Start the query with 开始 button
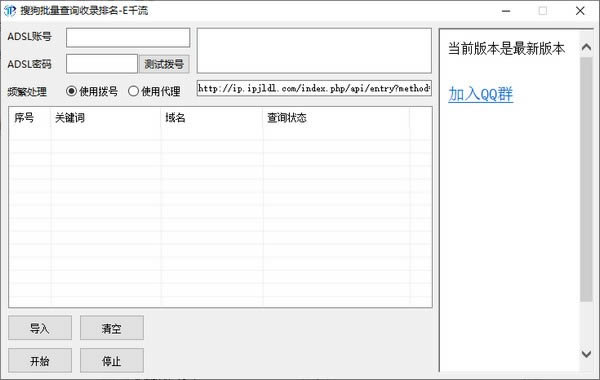Screen dimensions: 600x380 (40, 360)
